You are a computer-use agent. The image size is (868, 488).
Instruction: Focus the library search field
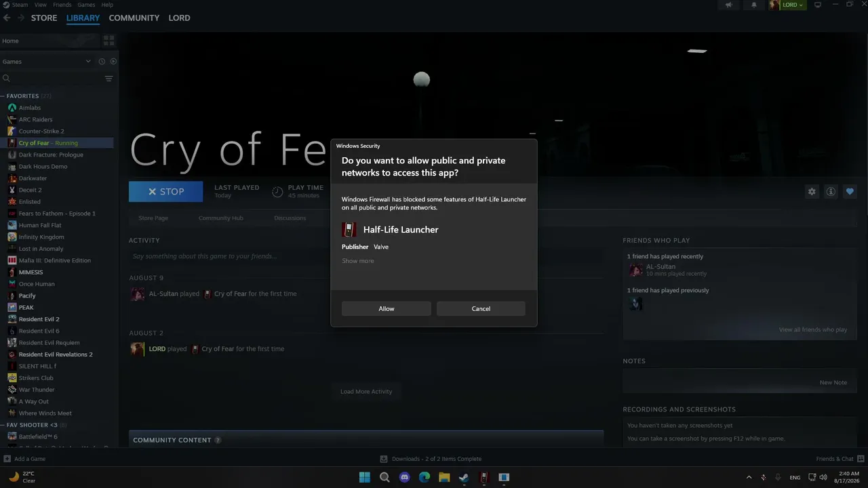(52, 79)
